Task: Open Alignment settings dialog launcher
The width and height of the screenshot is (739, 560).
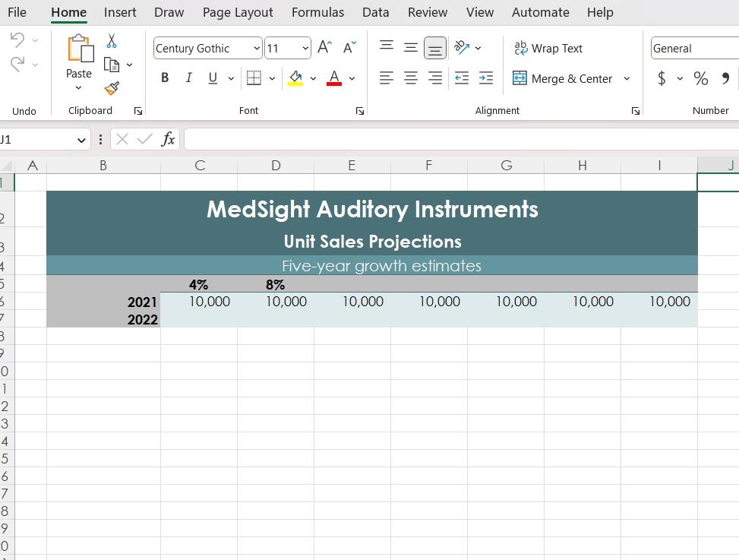Action: point(635,111)
